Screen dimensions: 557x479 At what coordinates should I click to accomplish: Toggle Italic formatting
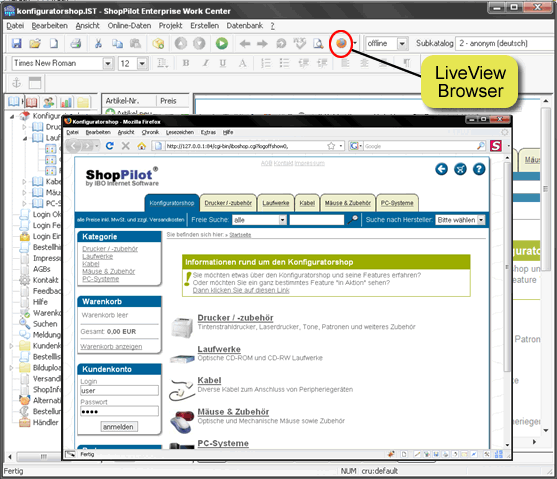pos(205,63)
